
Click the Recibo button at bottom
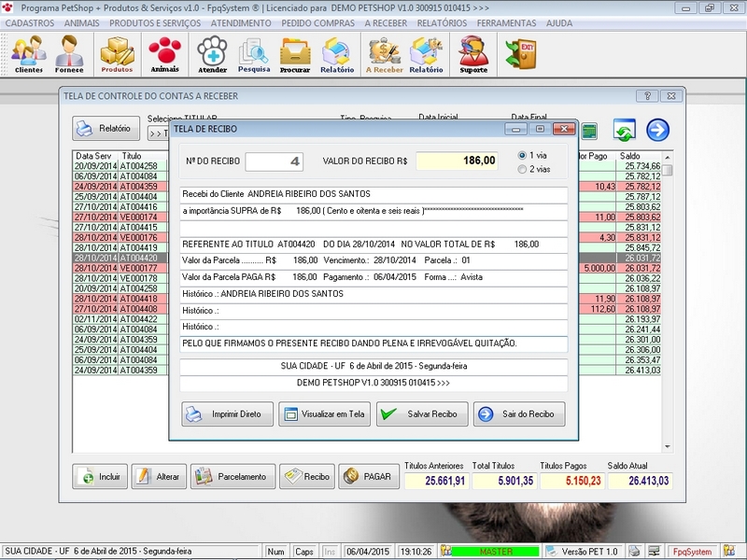click(x=307, y=476)
